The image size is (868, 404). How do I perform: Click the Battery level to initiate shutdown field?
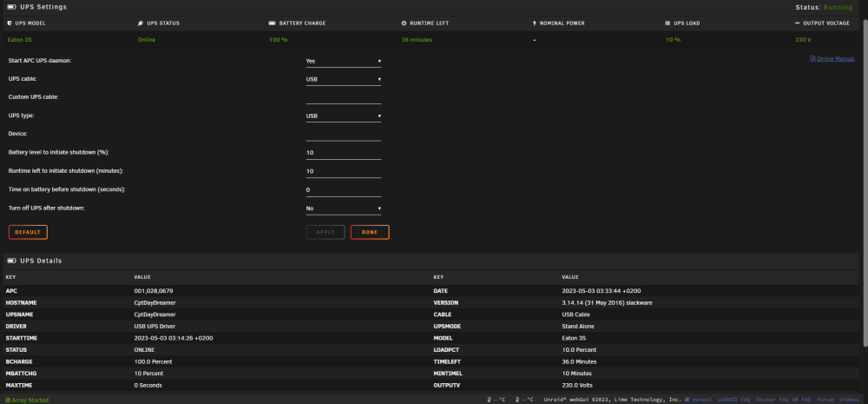[x=343, y=152]
